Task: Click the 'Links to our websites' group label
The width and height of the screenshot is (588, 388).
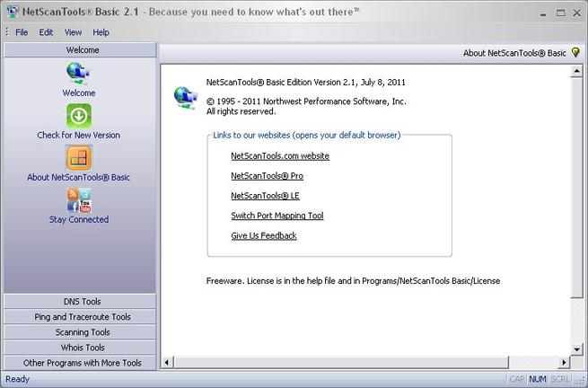Action: (307, 135)
